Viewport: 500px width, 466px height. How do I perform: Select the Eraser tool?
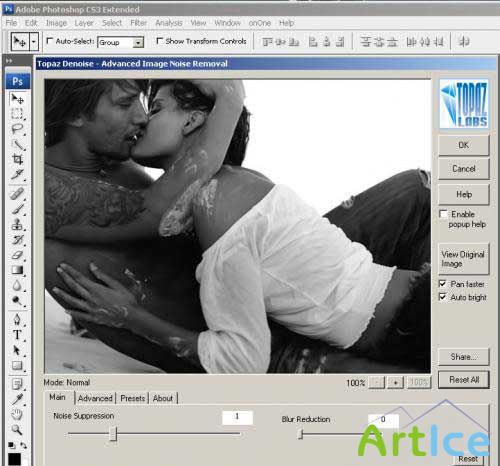pyautogui.click(x=17, y=255)
